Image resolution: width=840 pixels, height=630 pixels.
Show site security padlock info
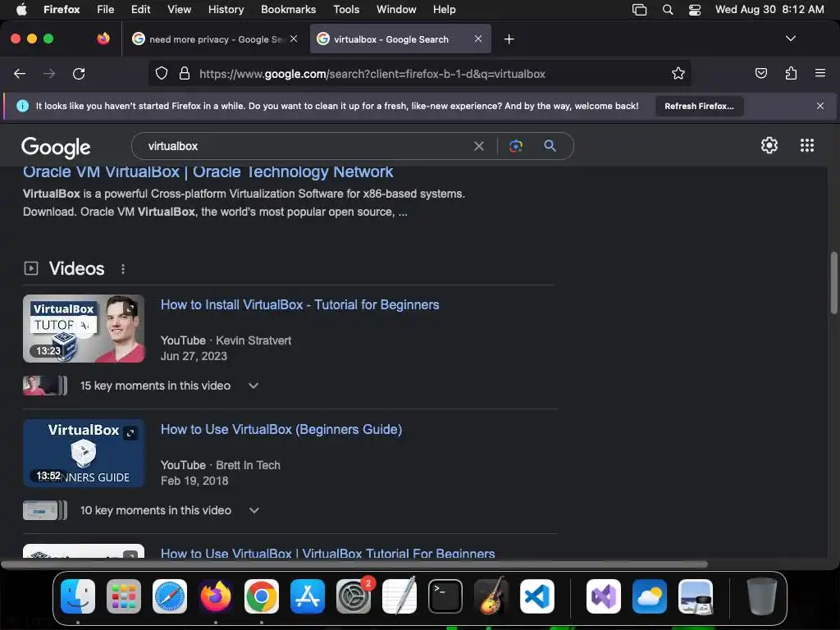click(x=185, y=73)
